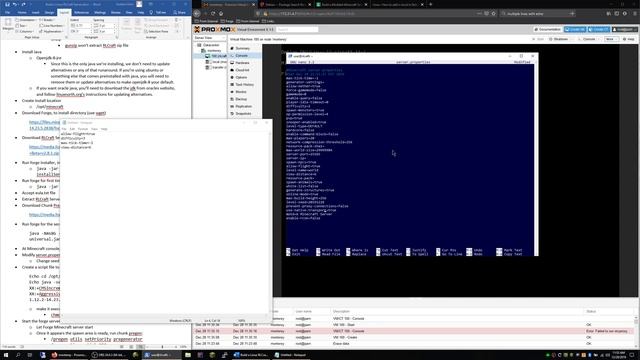Click the browser Home button
The image size is (640, 360).
tap(221, 13)
